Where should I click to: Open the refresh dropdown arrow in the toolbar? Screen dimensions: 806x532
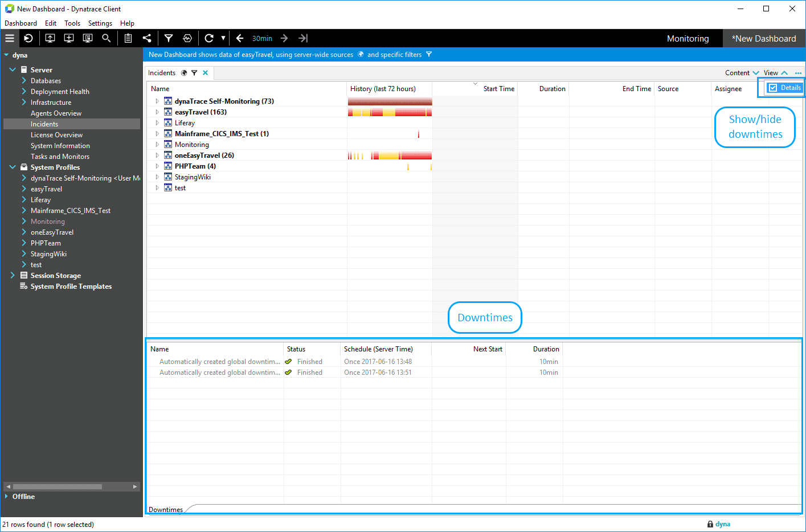(x=223, y=38)
